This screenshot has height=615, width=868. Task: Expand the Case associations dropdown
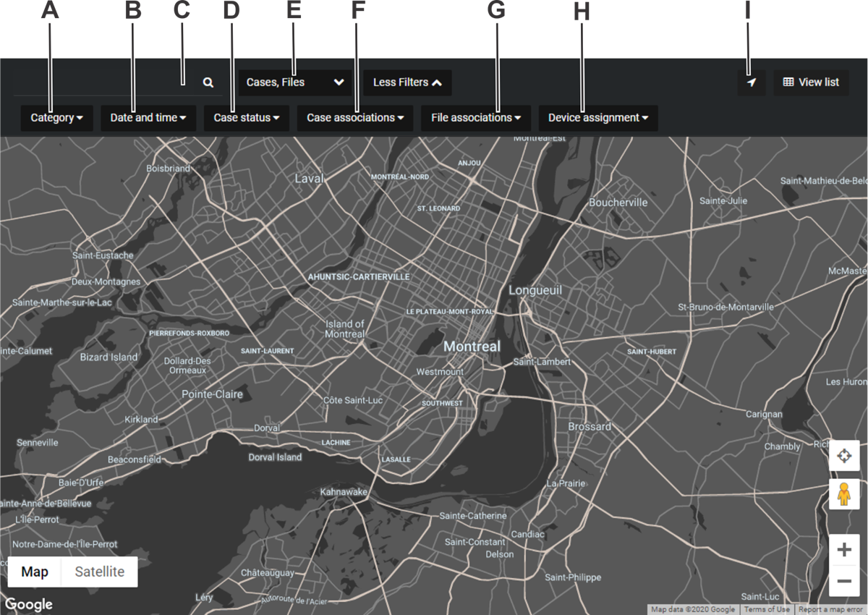(355, 117)
